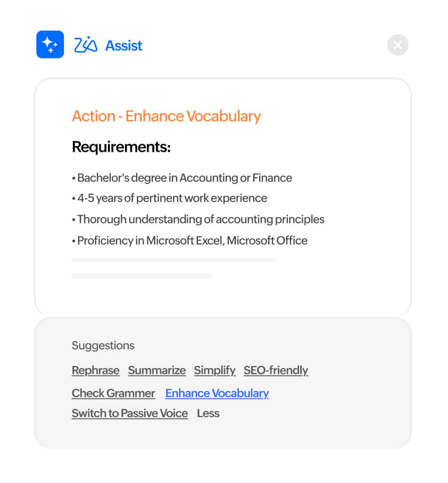
Task: Run the Check Grammer suggestion
Action: point(113,393)
